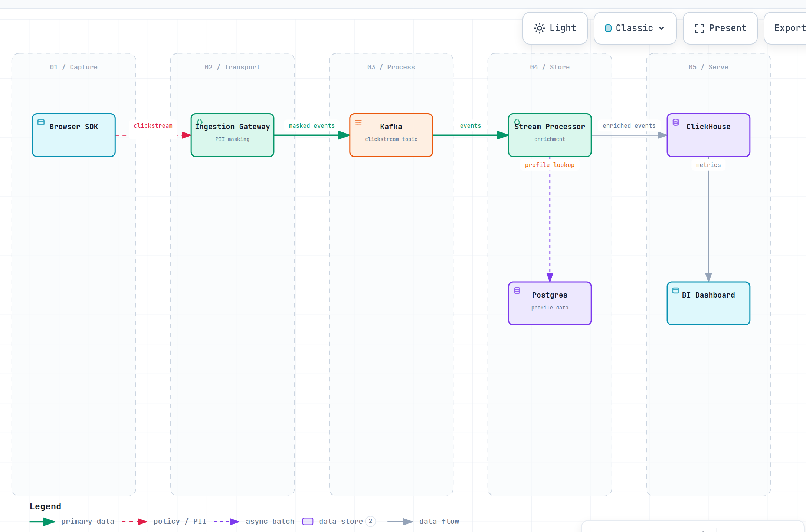Select the Kafka node
This screenshot has width=806, height=532.
pyautogui.click(x=391, y=135)
